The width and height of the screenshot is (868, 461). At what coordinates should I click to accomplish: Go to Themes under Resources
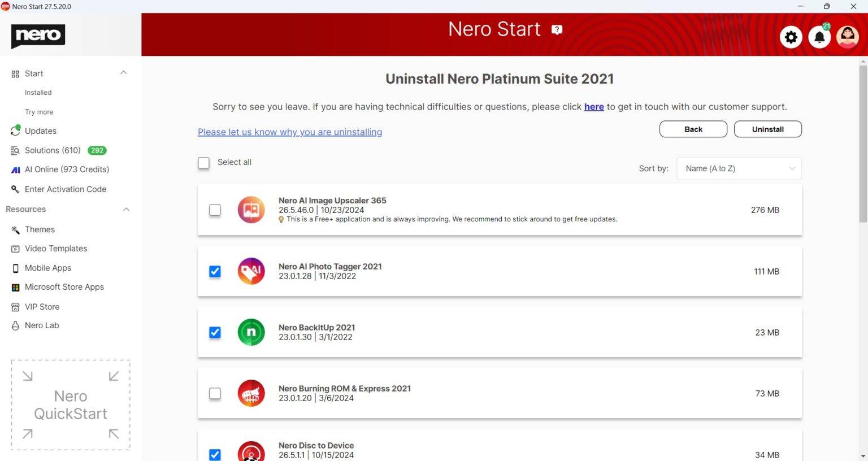(40, 229)
